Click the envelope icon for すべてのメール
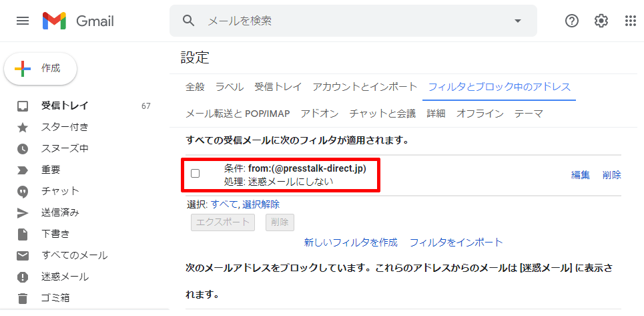 click(x=23, y=256)
